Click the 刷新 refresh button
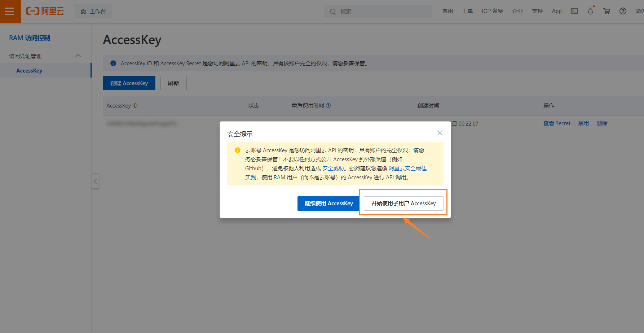This screenshot has height=333, width=644. (173, 83)
